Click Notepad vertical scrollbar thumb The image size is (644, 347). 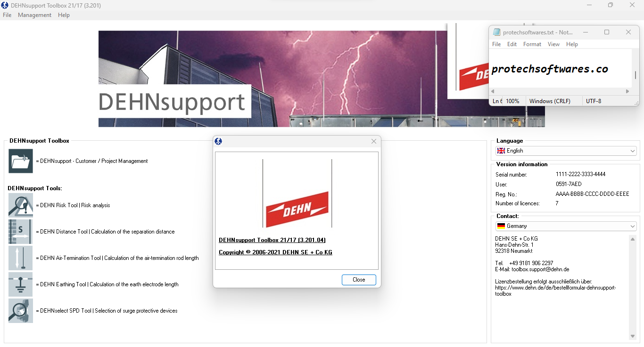pos(635,75)
